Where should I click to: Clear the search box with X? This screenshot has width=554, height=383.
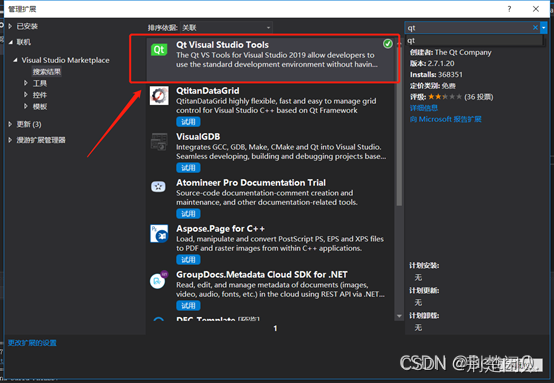point(535,28)
